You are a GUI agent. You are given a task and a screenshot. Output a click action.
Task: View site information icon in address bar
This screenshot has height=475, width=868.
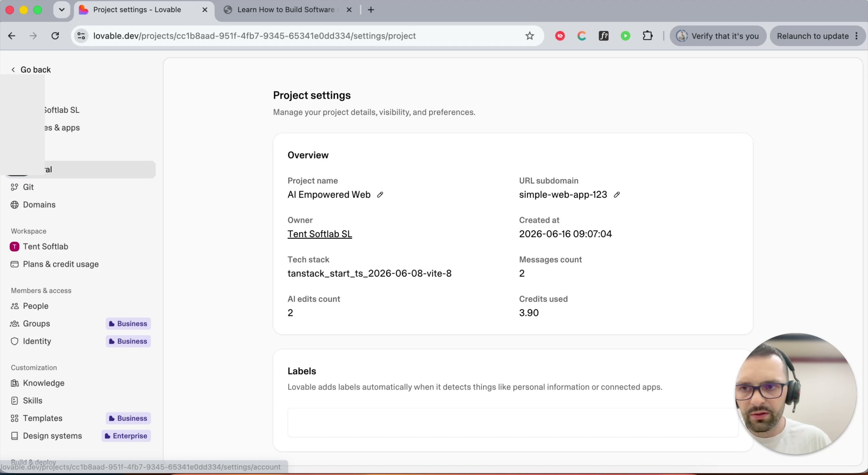pos(81,36)
